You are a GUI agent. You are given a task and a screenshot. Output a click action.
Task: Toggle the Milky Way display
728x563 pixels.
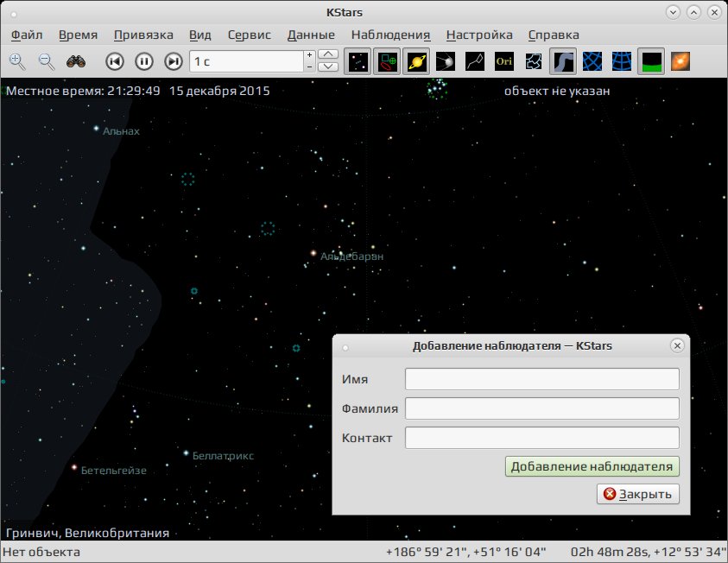point(563,61)
